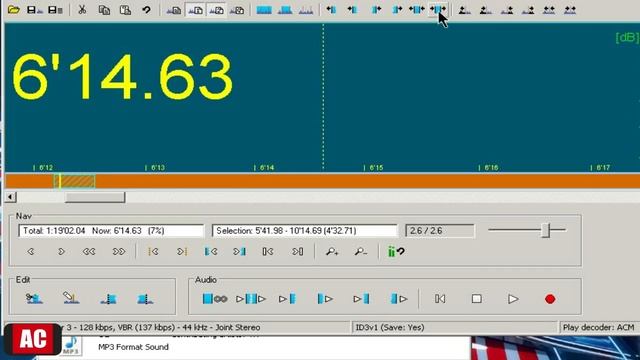Click the scissors Cut button in Edit group
640x360 pixels.
click(34, 299)
